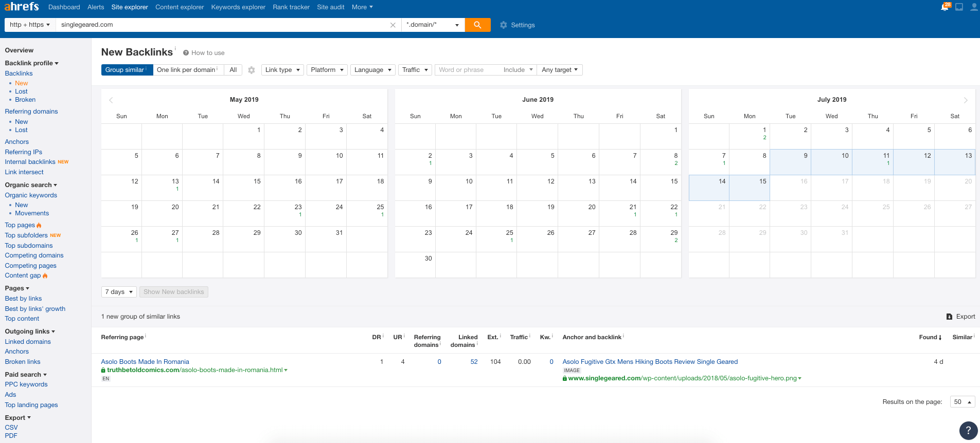This screenshot has width=980, height=443.
Task: Open the http + https protocol dropdown
Action: point(30,25)
